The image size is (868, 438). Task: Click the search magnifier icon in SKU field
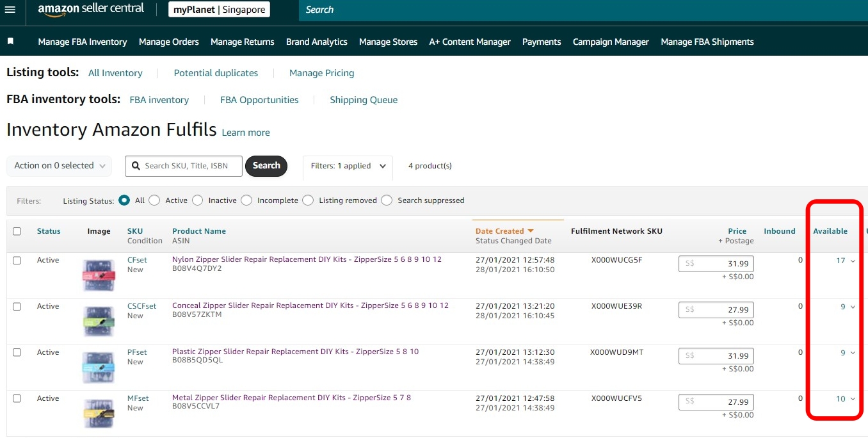(136, 166)
